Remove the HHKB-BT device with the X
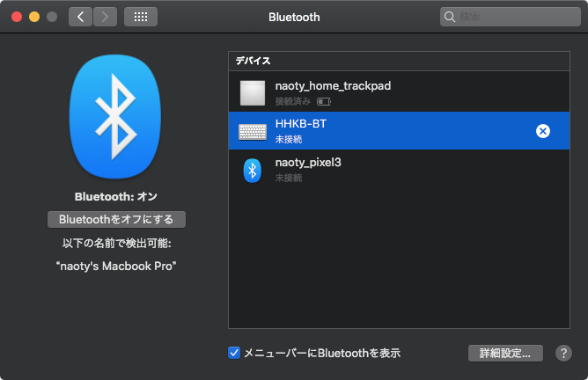The width and height of the screenshot is (588, 380). click(x=543, y=131)
